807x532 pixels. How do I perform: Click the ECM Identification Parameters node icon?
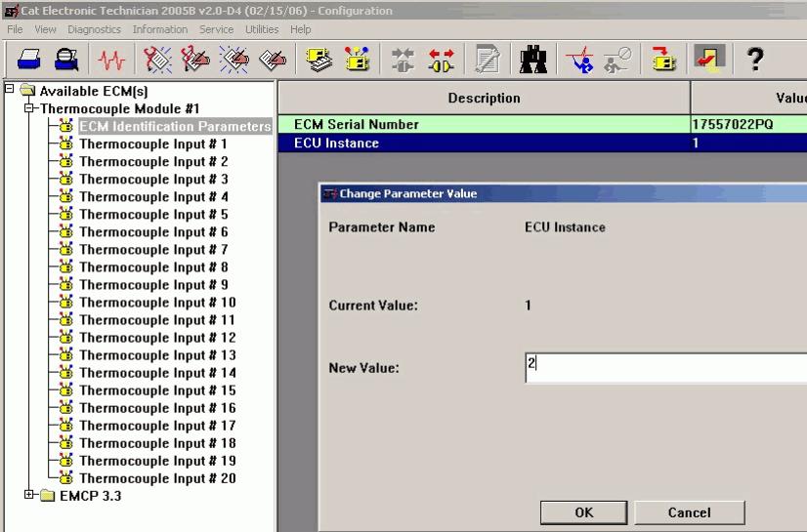click(x=65, y=126)
